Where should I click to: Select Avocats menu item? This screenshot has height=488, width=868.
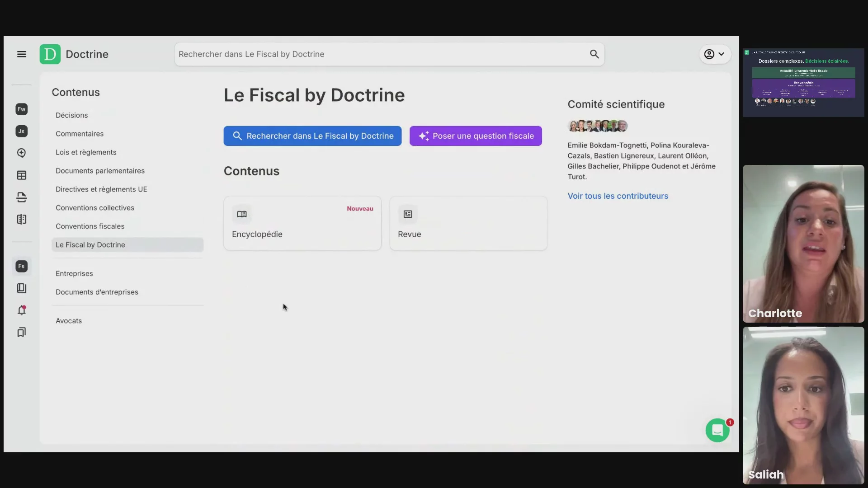[x=69, y=321]
